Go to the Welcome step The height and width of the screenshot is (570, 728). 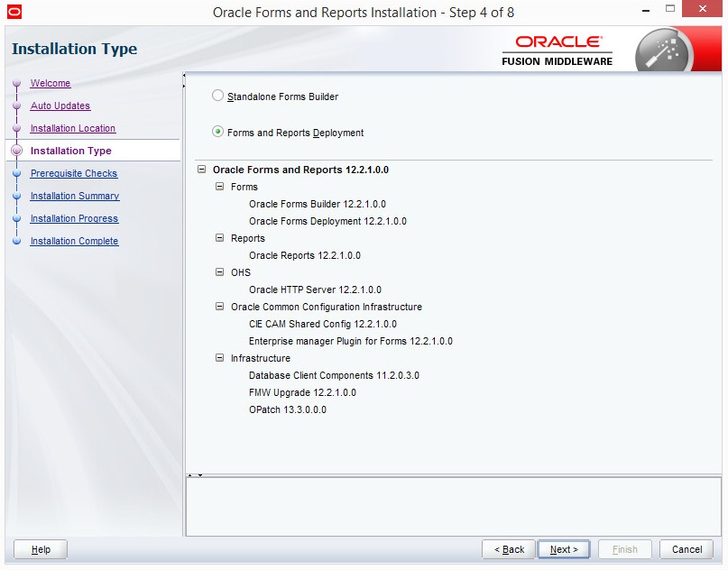[x=51, y=83]
